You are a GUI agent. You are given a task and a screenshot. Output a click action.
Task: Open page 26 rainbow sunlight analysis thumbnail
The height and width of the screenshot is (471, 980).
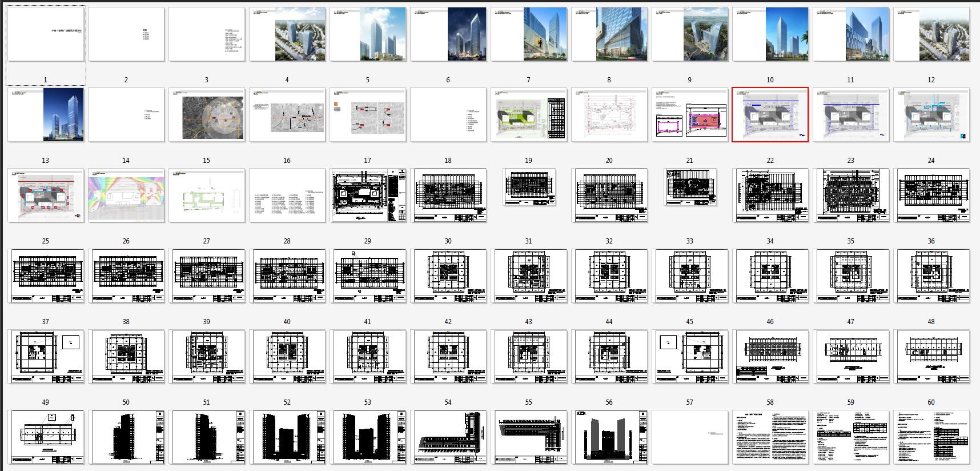[126, 195]
